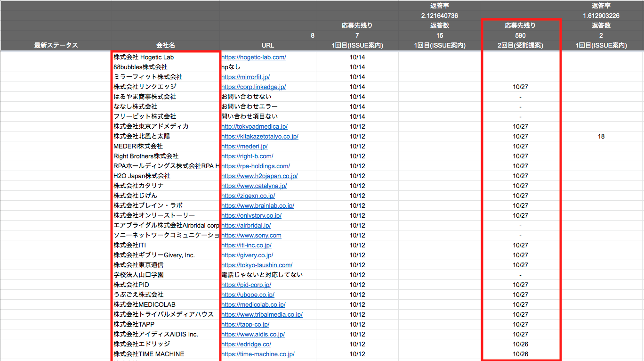Open the pid-corp.jp link
Image resolution: width=644 pixels, height=361 pixels.
pyautogui.click(x=246, y=285)
